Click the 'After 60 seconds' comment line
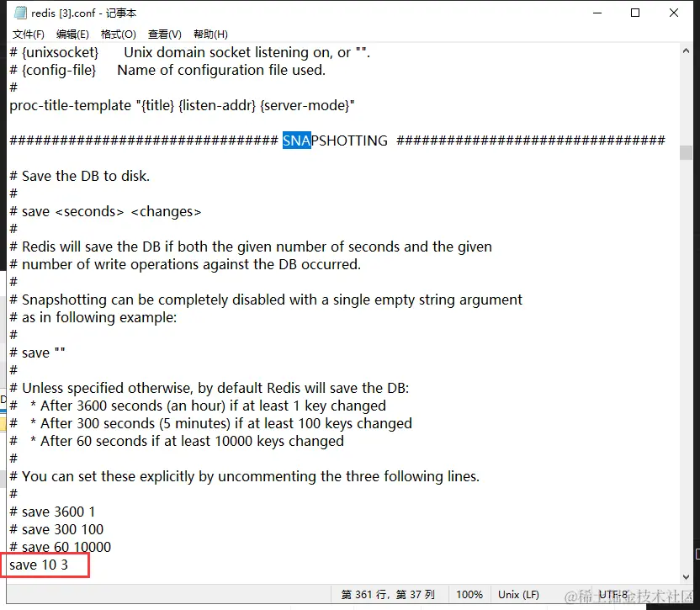The width and height of the screenshot is (700, 610). [177, 441]
